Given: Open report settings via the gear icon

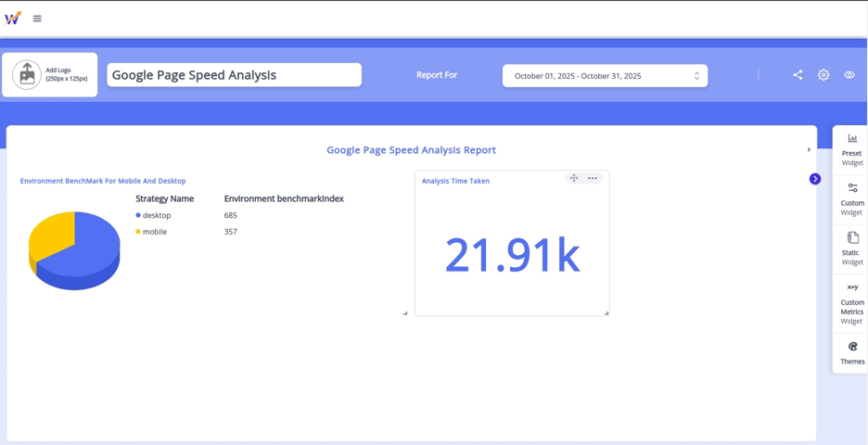Looking at the screenshot, I should click(823, 75).
